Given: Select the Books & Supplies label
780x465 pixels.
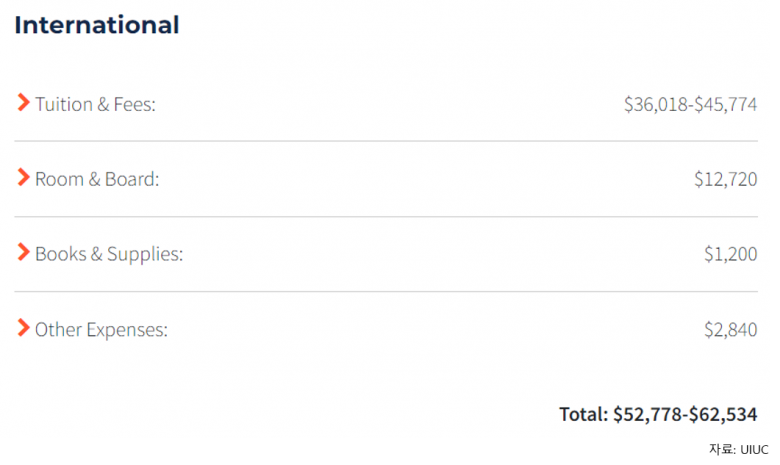Looking at the screenshot, I should click(x=109, y=254).
